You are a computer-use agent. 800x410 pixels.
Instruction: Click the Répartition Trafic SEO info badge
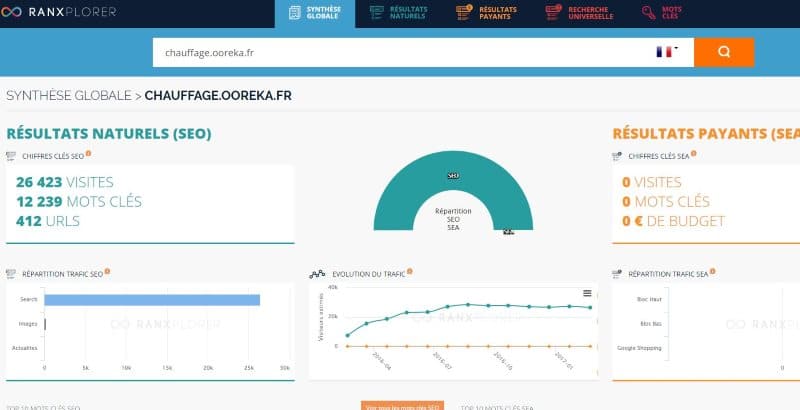pos(107,271)
